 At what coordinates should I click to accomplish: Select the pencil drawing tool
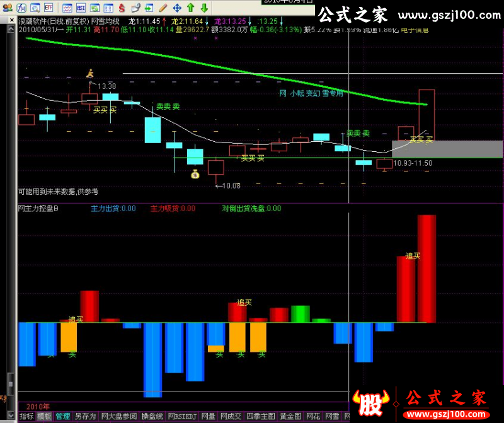[x=163, y=8]
